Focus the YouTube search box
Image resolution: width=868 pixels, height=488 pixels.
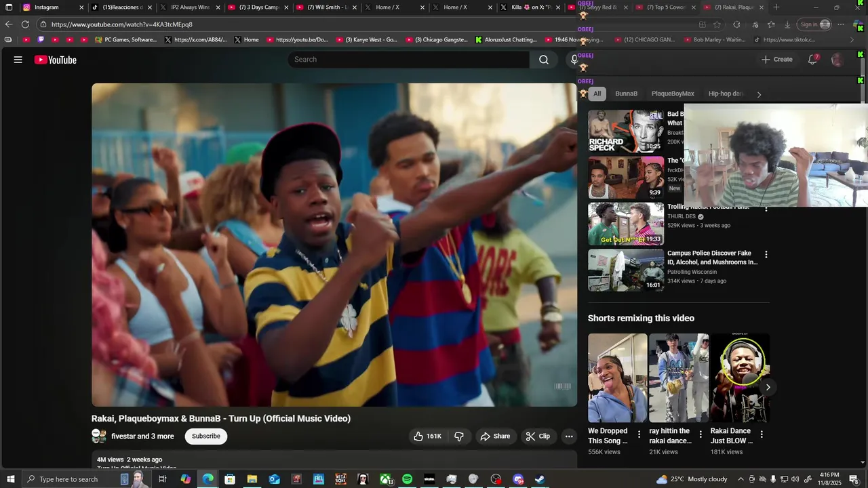point(408,60)
